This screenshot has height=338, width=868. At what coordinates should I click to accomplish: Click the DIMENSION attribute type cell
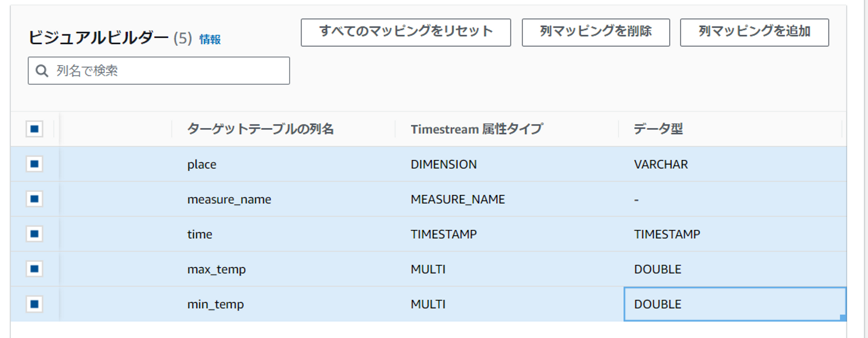(444, 164)
